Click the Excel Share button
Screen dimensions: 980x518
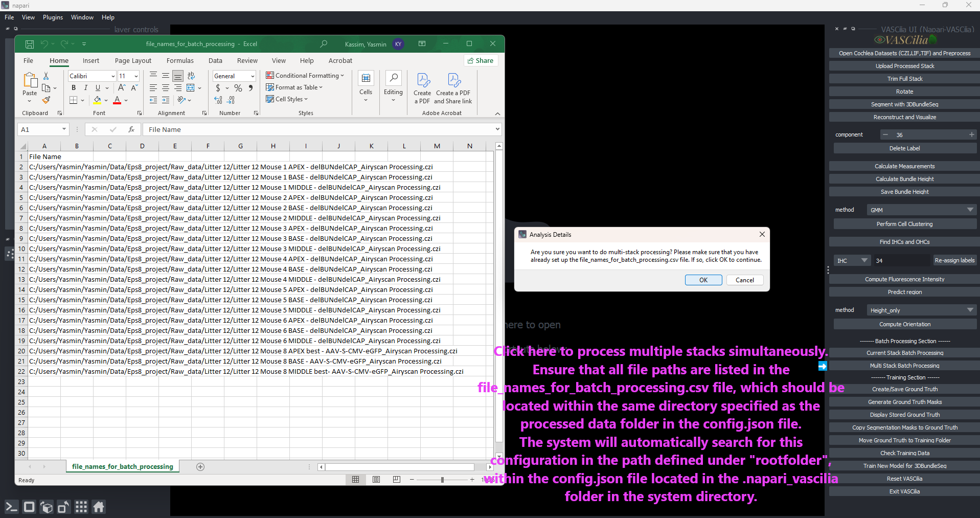(481, 60)
